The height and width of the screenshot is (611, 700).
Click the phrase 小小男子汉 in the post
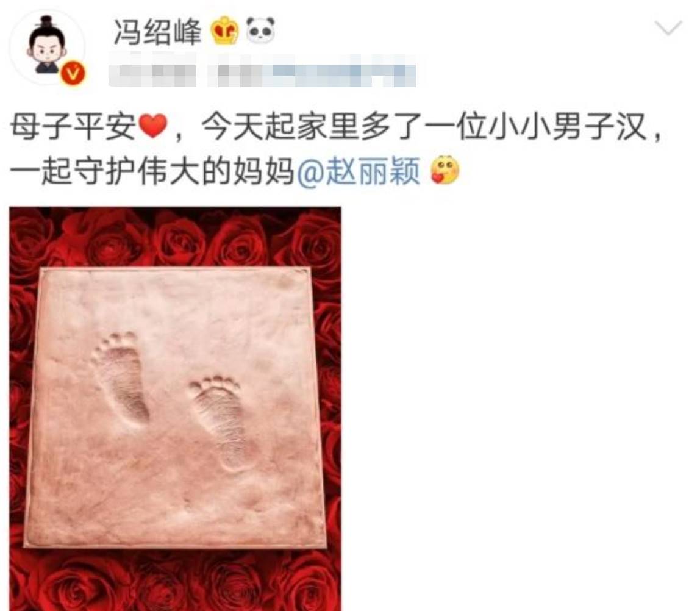pyautogui.click(x=567, y=127)
